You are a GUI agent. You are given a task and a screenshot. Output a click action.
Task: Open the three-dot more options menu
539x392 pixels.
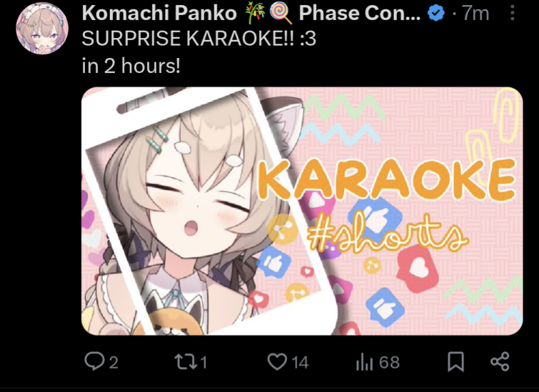pyautogui.click(x=512, y=13)
